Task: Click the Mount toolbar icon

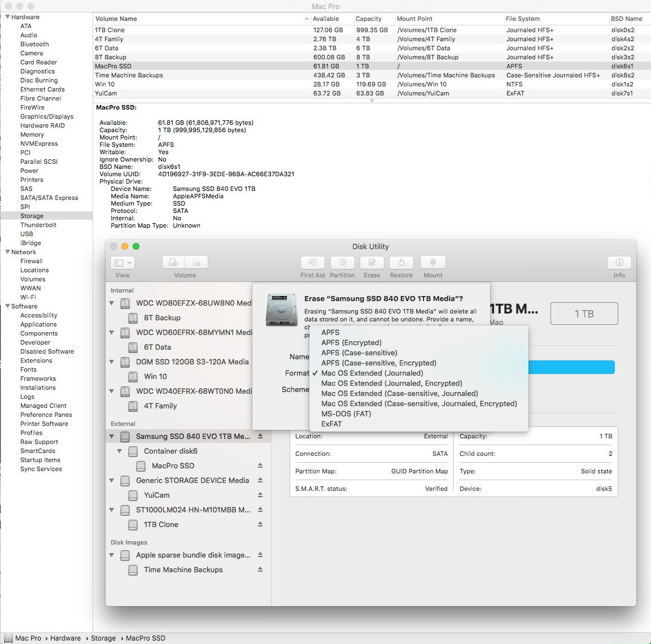Action: point(433,263)
